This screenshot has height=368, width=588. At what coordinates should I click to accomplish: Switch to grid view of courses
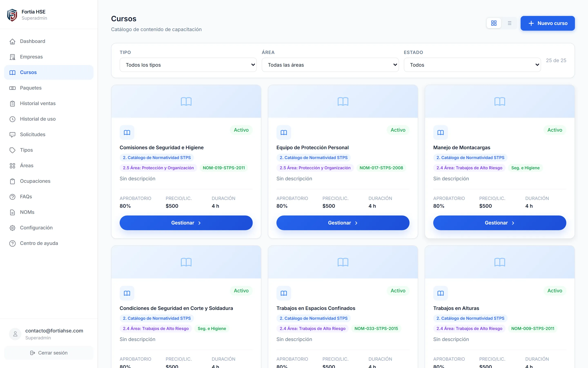(x=494, y=23)
